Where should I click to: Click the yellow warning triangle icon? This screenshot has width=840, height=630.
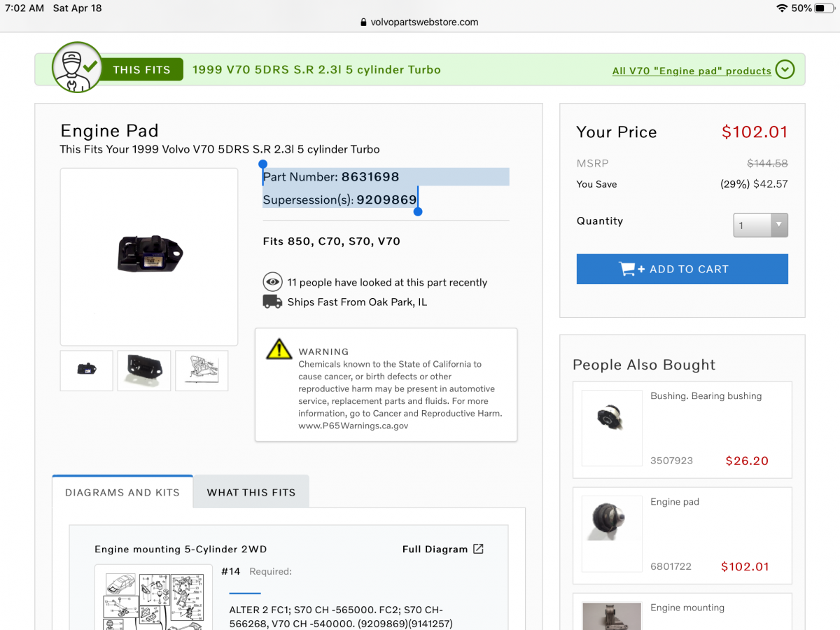click(279, 349)
